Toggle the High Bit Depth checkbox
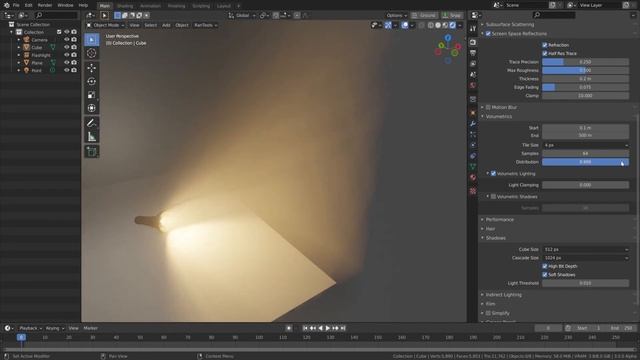The image size is (640, 360). pyautogui.click(x=544, y=266)
